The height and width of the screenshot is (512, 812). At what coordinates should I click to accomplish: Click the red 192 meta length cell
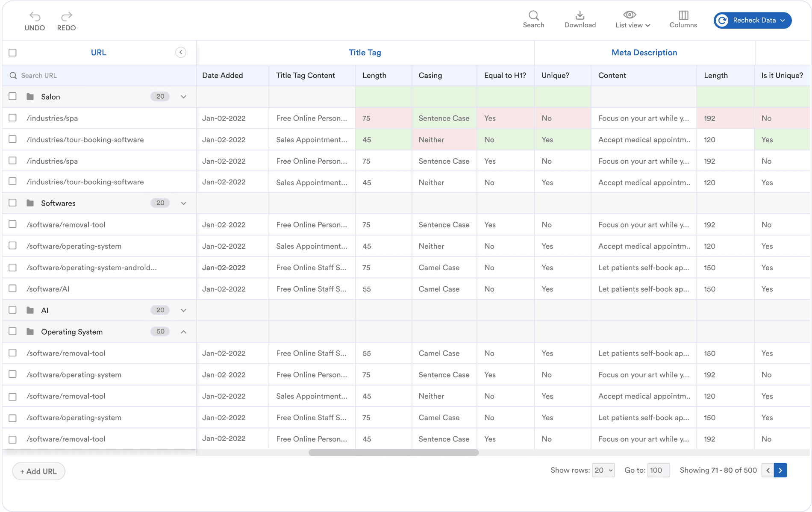click(x=725, y=118)
